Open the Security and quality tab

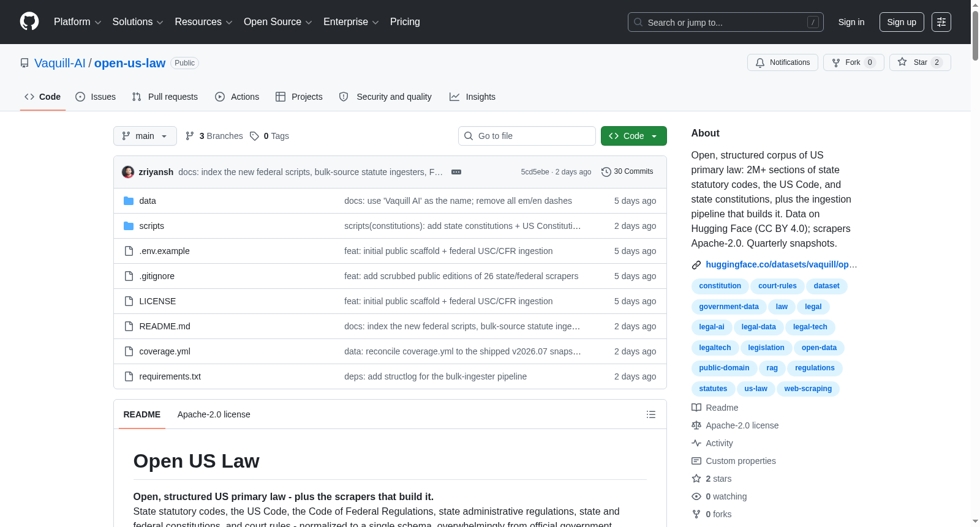(385, 97)
